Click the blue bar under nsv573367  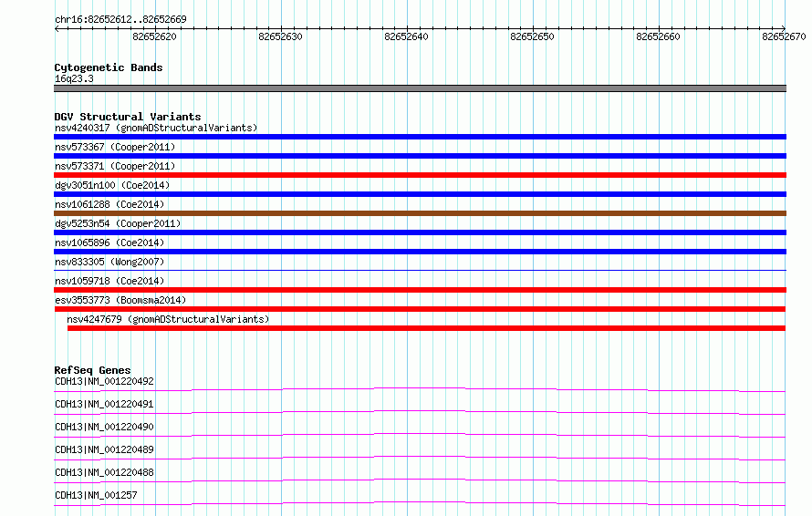pos(420,156)
